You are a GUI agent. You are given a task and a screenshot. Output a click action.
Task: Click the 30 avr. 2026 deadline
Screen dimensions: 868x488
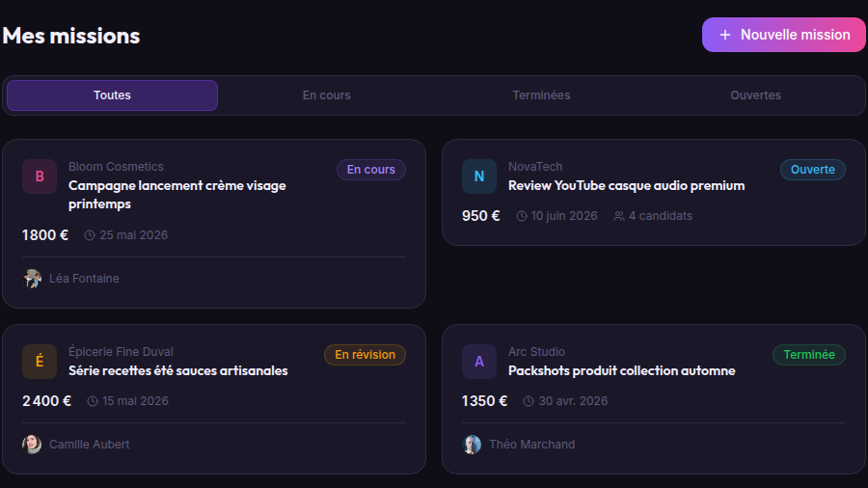(573, 401)
